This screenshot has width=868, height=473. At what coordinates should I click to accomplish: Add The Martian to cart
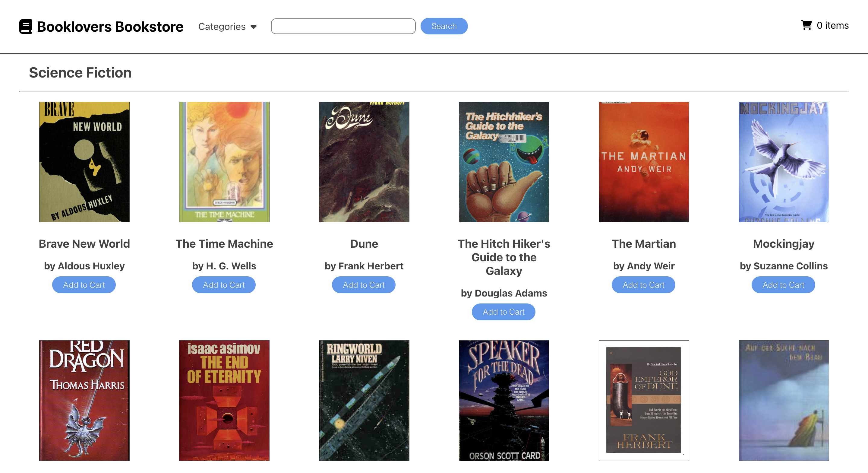[x=643, y=285]
